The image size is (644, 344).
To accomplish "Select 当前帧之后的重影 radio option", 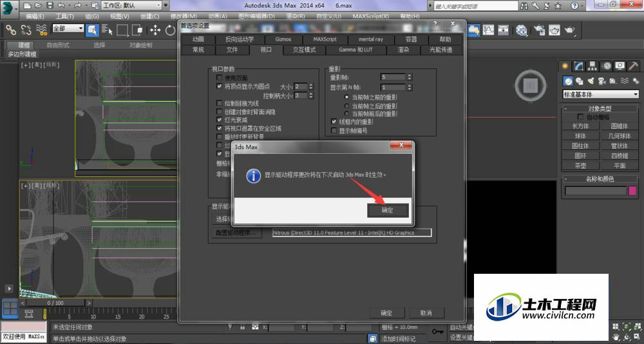I will coord(347,106).
